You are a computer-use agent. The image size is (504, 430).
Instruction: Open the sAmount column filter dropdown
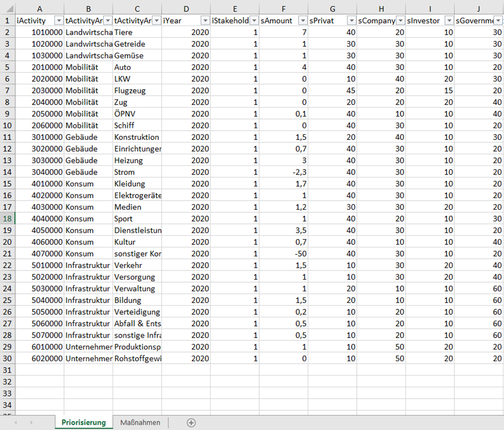(302, 19)
